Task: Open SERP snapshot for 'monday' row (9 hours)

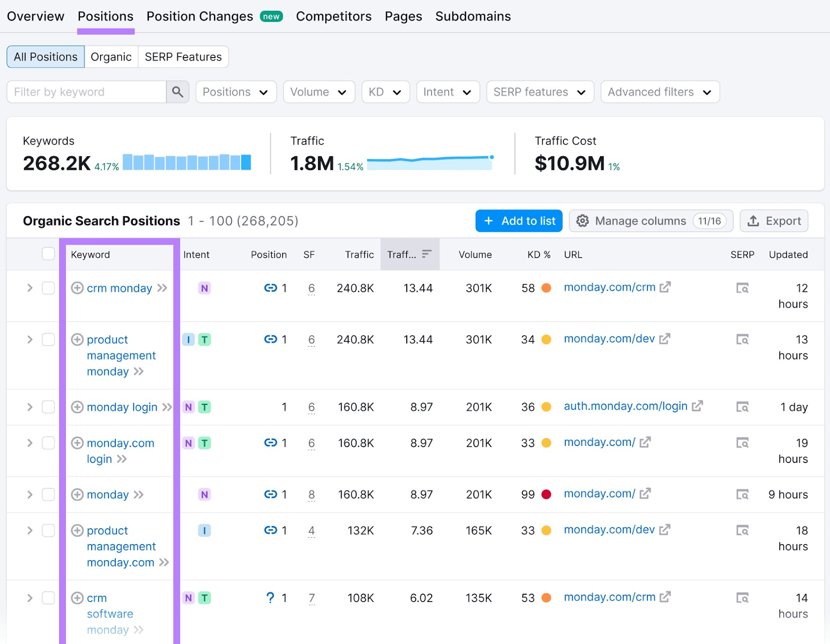Action: tap(742, 495)
